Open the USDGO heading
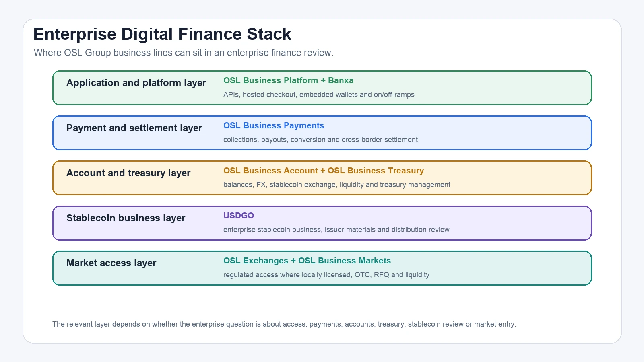This screenshot has height=362, width=644. pyautogui.click(x=239, y=216)
